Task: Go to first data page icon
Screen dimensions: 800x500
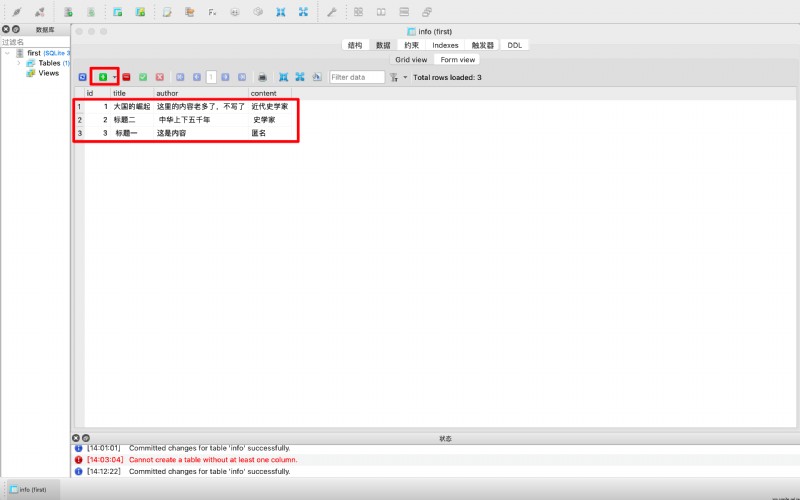Action: 180,77
